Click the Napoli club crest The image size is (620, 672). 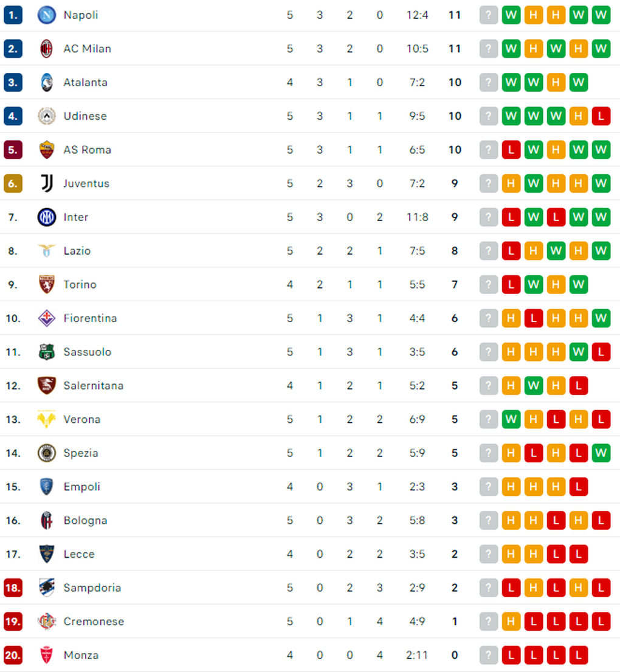pyautogui.click(x=46, y=15)
